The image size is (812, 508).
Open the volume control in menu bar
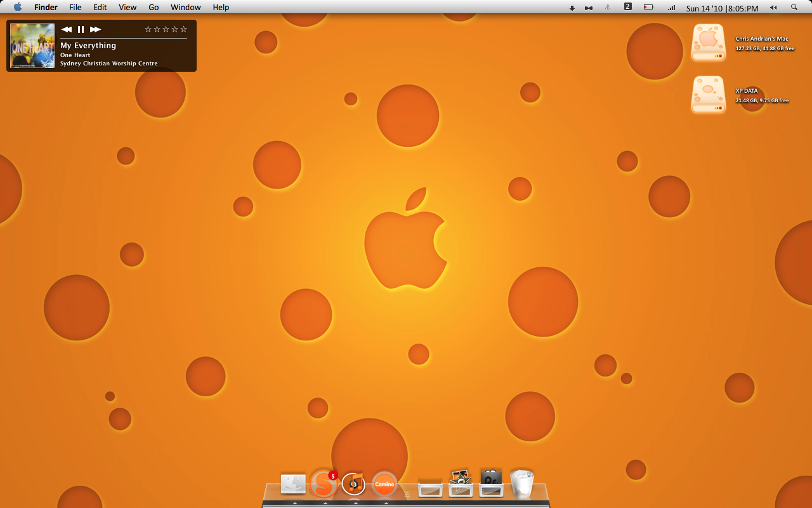(774, 8)
